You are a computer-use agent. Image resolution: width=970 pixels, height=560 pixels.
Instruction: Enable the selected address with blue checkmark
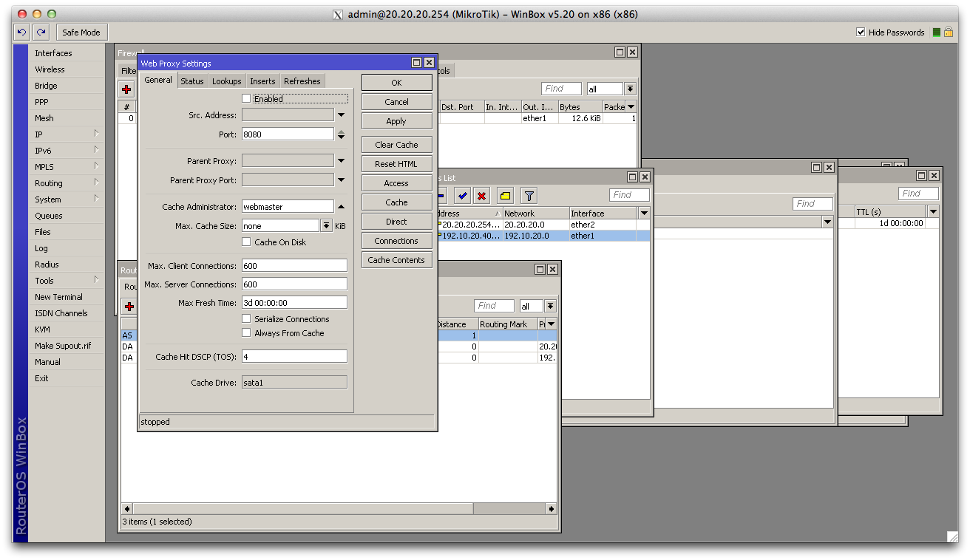tap(463, 196)
